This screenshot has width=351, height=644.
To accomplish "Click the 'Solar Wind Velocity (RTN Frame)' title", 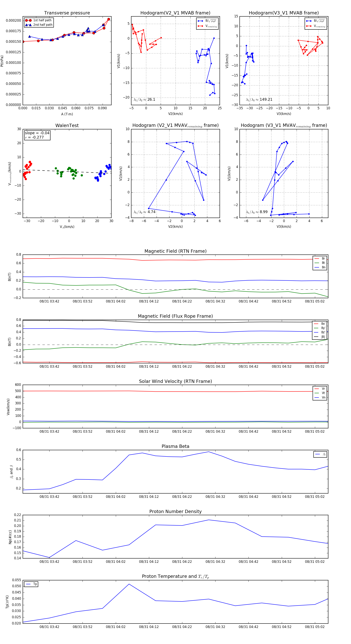I will point(175,381).
